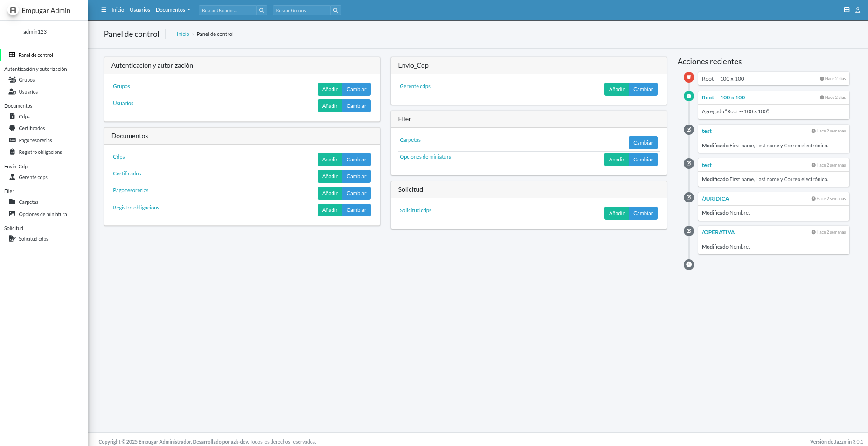This screenshot has height=446, width=868.
Task: Toggle the sidebar hamburger menu icon
Action: point(104,10)
